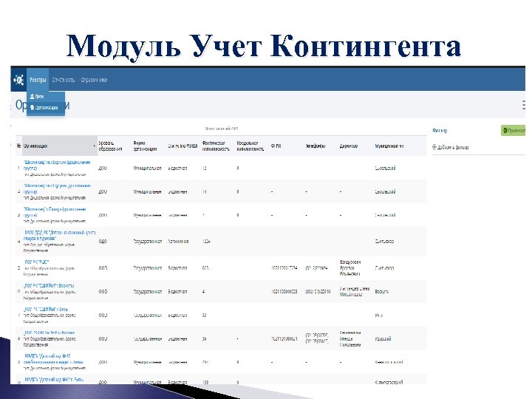Open row 9 МАДОУ Детский сад link

[x=53, y=359]
